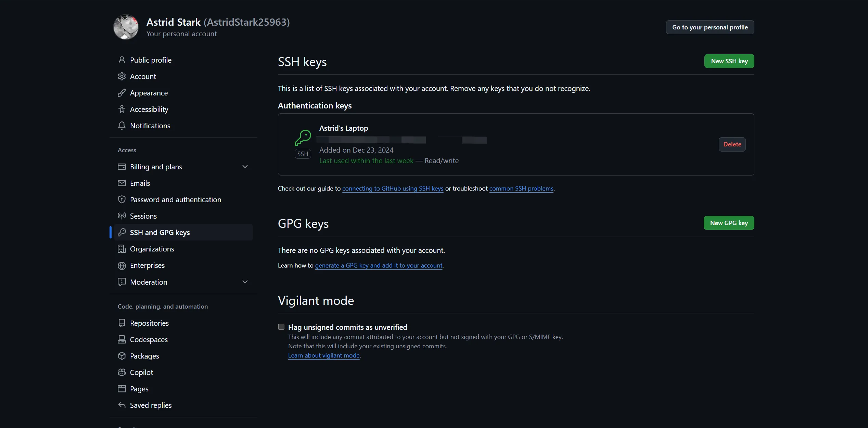Screen dimensions: 868x428
Task: Switch to the Repositories settings page
Action: pyautogui.click(x=149, y=323)
